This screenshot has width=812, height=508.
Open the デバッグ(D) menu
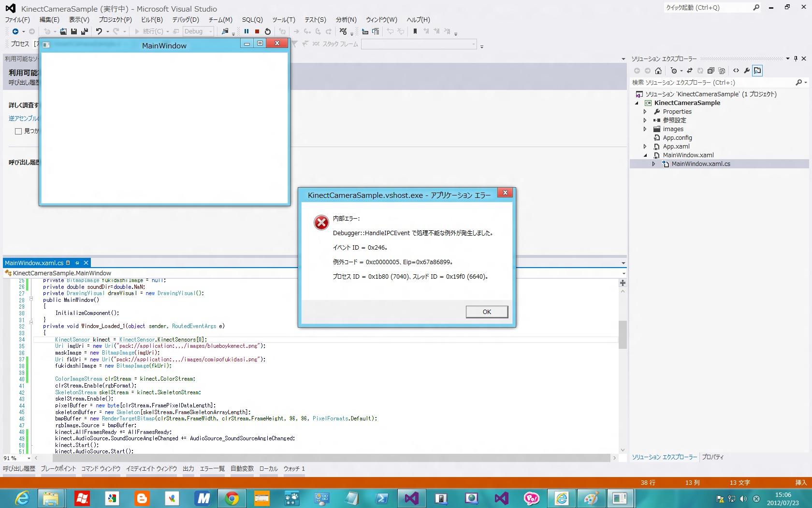pos(186,20)
